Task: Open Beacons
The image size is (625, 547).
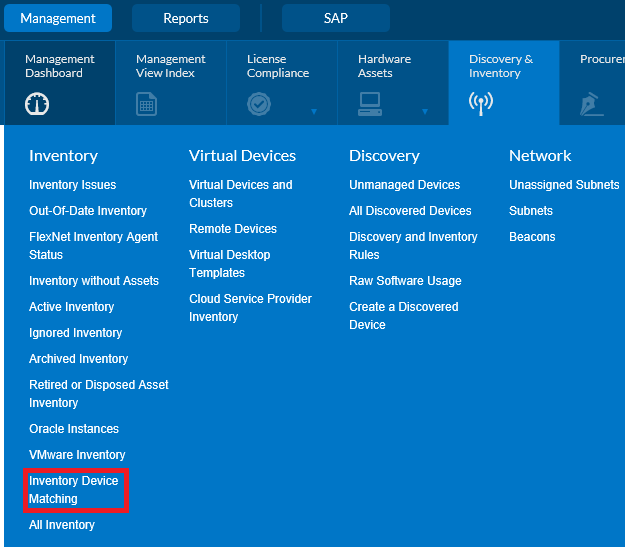Action: click(532, 236)
